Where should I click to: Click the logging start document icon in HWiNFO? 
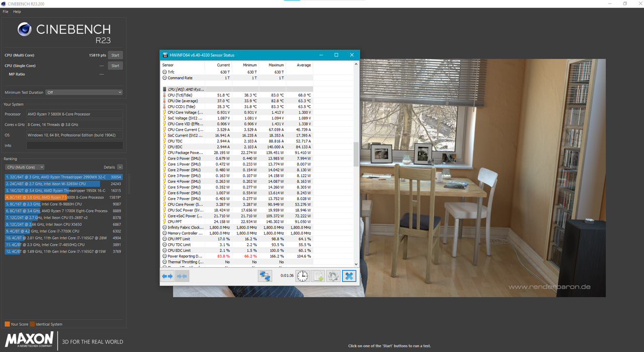318,276
